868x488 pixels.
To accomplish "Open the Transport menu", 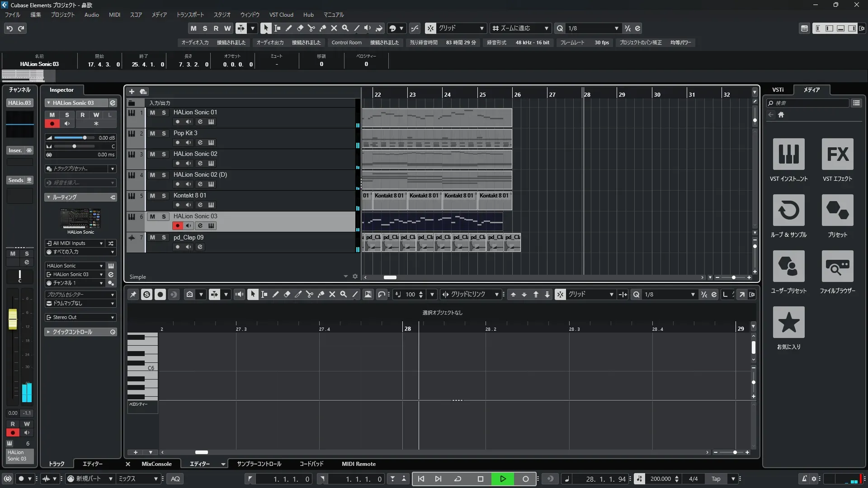I will (190, 15).
